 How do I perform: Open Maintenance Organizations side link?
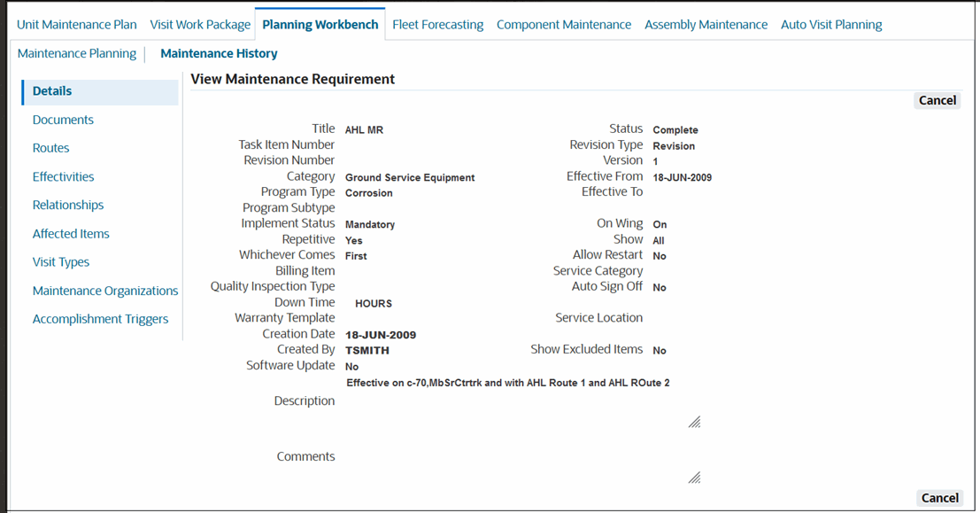[x=105, y=291]
